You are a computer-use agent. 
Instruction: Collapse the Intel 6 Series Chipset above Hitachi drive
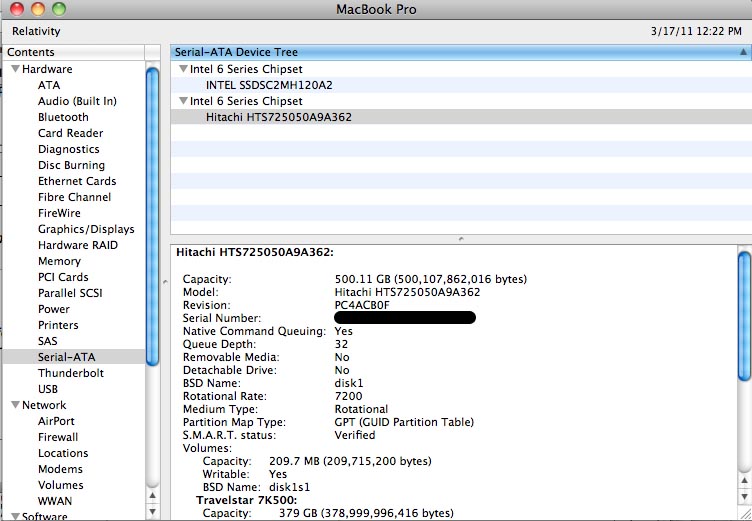click(x=183, y=101)
